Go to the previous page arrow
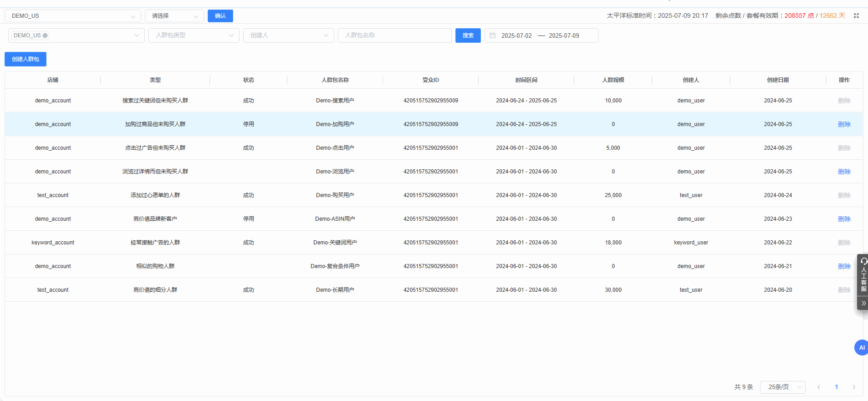This screenshot has width=868, height=401. [x=818, y=387]
